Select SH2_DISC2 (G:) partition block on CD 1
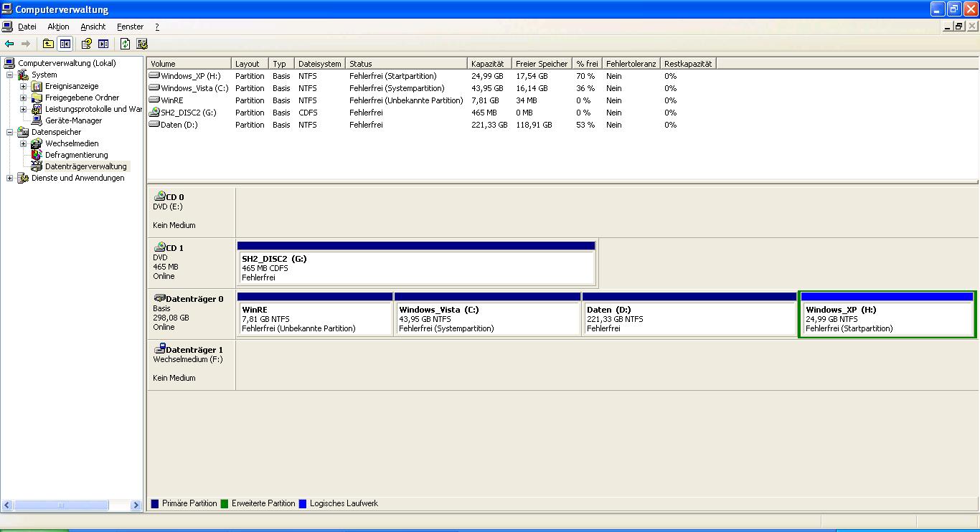Viewport: 980px width, 532px height. coord(416,263)
